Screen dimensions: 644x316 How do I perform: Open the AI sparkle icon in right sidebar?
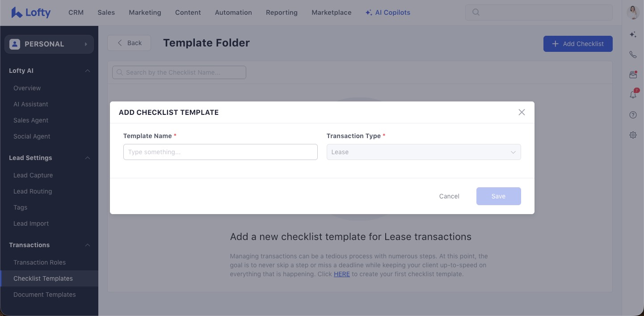[633, 34]
